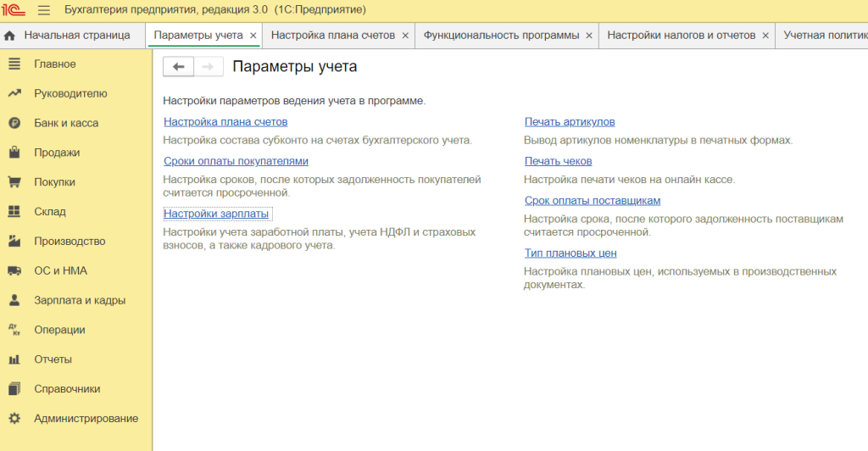Open the hamburger main menu icon
Image resolution: width=868 pixels, height=451 pixels.
click(x=44, y=10)
